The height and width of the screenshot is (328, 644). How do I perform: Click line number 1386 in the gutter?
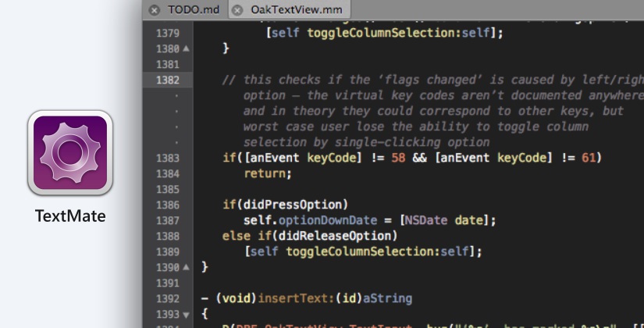(x=167, y=205)
